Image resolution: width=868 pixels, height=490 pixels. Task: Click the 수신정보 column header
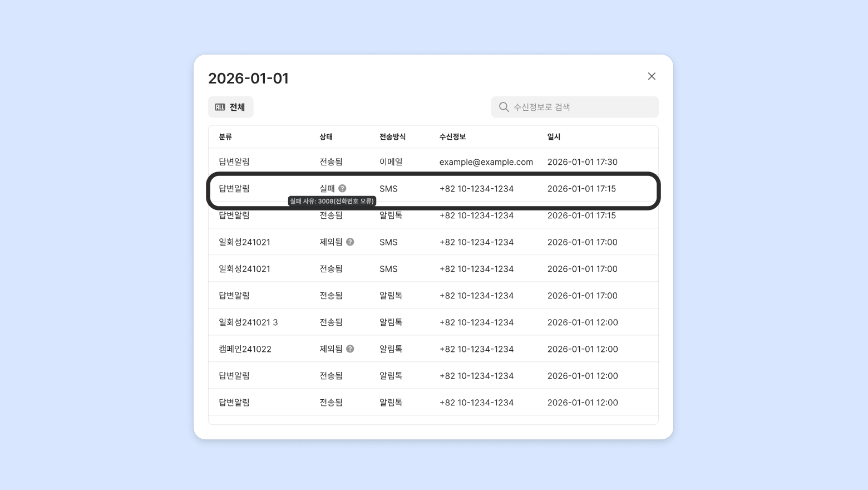click(x=452, y=137)
